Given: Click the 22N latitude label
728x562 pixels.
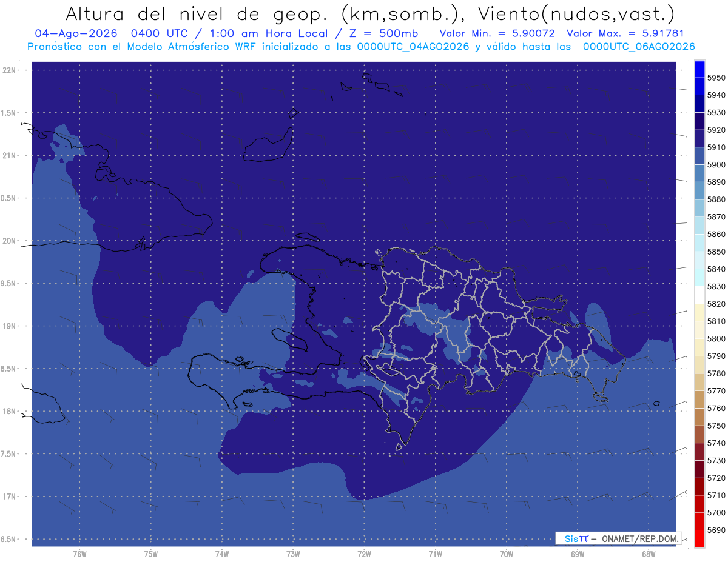Looking at the screenshot, I should (10, 70).
